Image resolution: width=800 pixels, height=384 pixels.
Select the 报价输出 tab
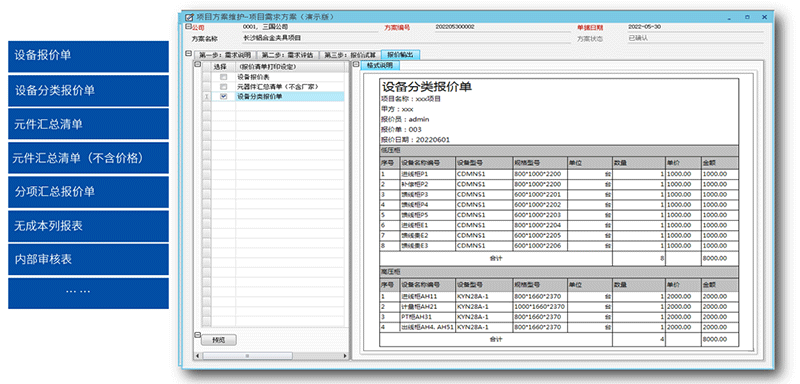pos(401,55)
